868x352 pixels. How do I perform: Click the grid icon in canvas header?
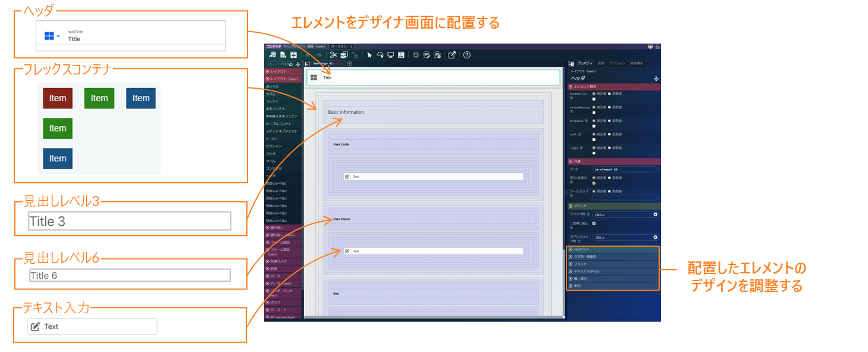314,77
